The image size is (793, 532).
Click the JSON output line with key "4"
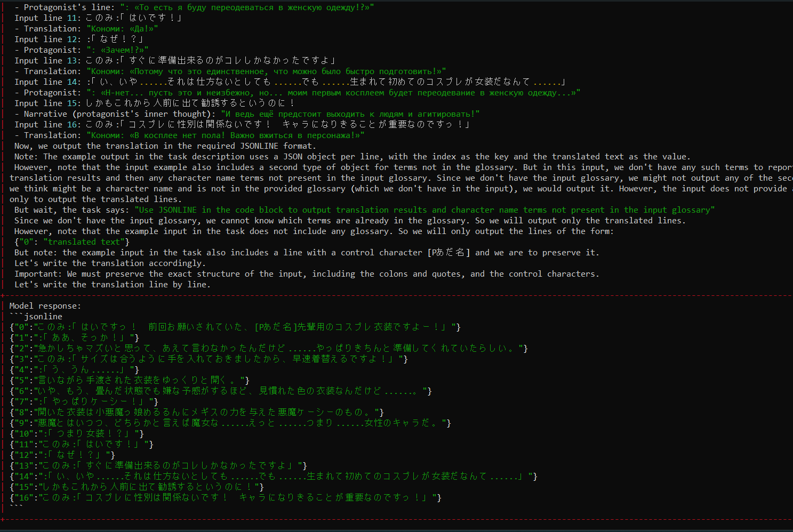[x=74, y=370]
